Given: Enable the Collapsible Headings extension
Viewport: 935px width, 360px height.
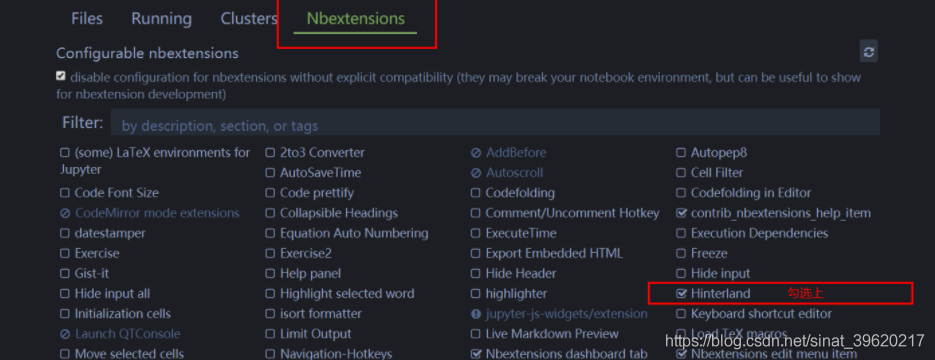Looking at the screenshot, I should tap(270, 213).
